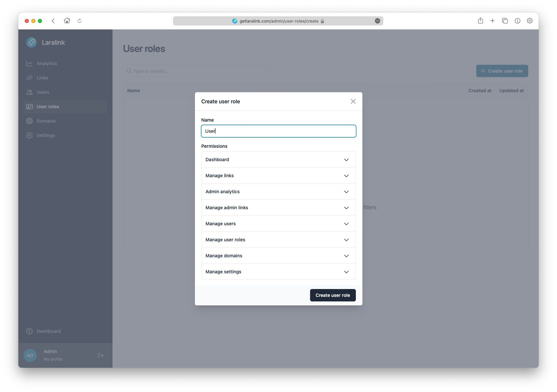Click the browser home icon
Image resolution: width=557 pixels, height=392 pixels.
[67, 21]
